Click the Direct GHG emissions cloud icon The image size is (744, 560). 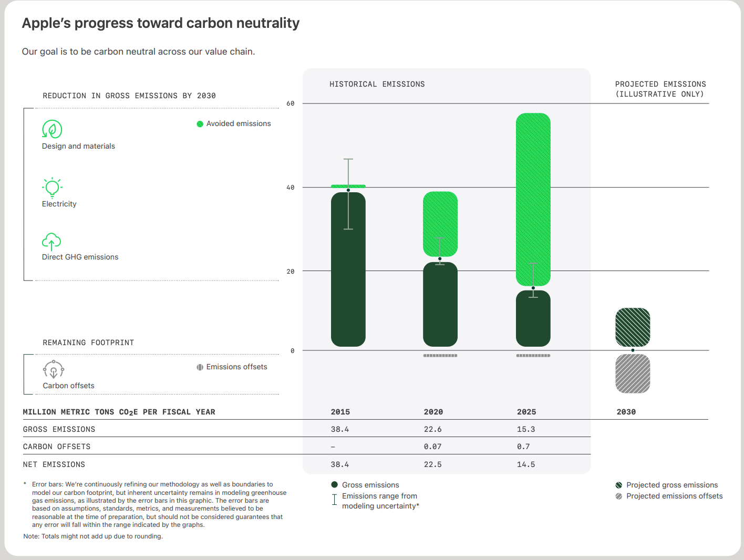tap(51, 242)
